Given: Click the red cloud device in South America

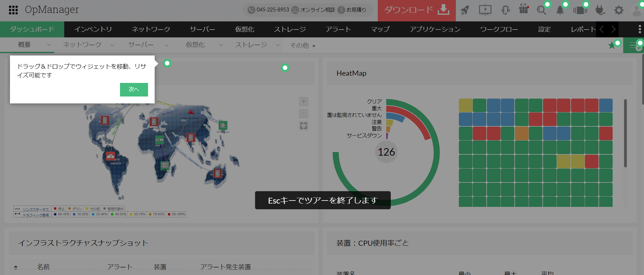Looking at the screenshot, I should click(x=110, y=156).
